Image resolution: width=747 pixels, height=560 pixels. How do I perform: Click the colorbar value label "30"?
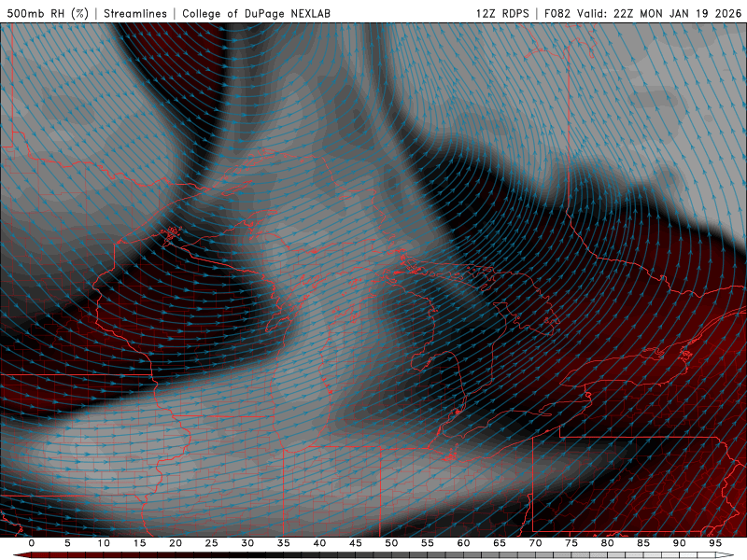[247, 543]
